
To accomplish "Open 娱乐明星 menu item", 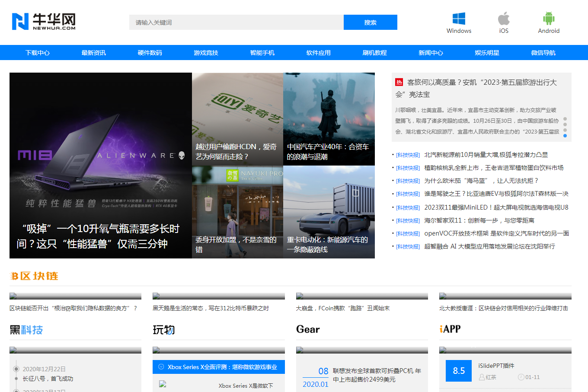I will 487,53.
